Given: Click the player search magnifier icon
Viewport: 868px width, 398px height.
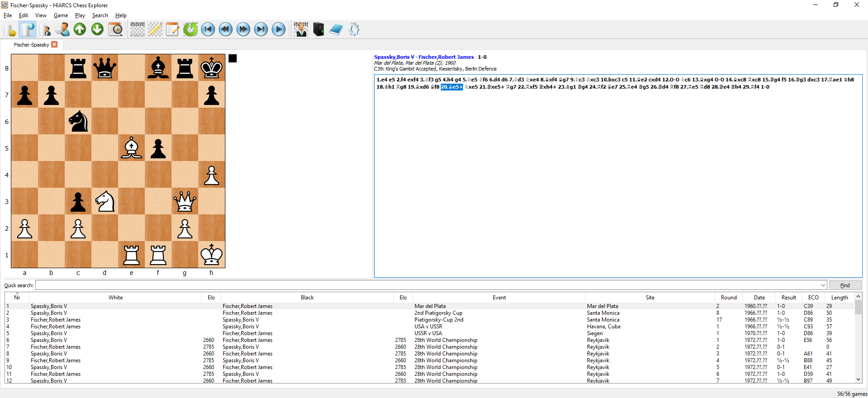Looking at the screenshot, I should tap(62, 30).
